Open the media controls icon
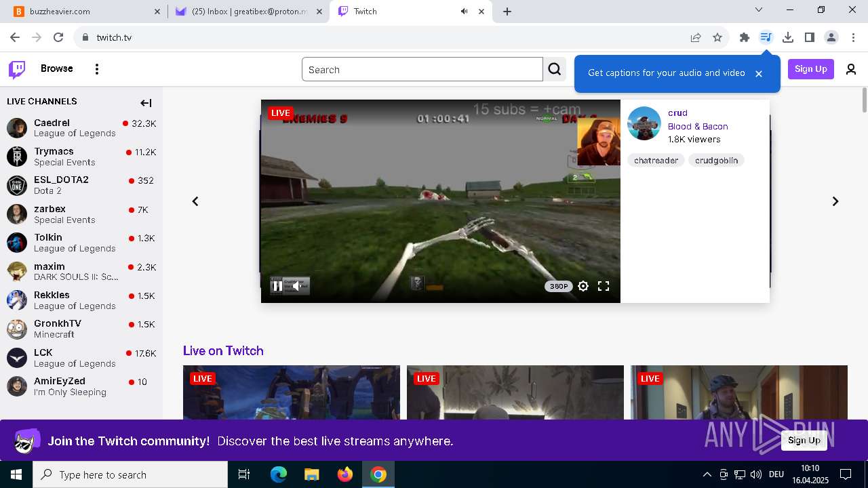868x488 pixels. (x=766, y=37)
